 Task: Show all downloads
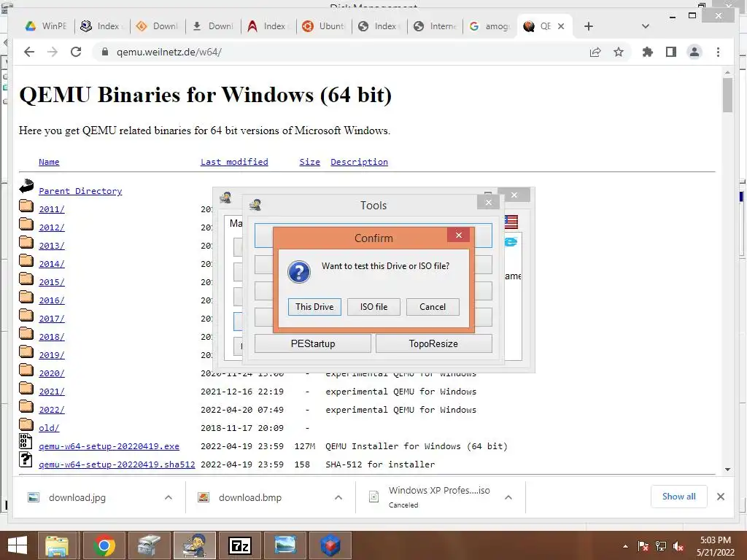coord(679,496)
